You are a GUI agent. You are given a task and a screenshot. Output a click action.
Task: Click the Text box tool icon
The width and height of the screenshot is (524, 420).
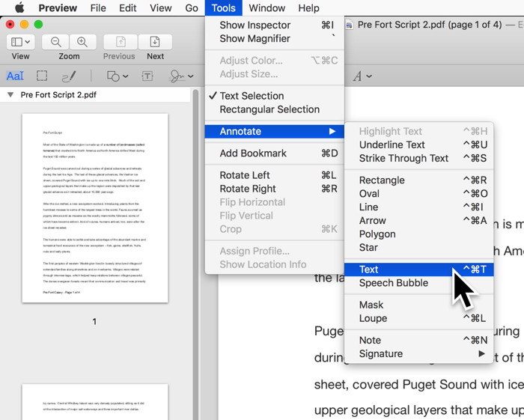coord(147,76)
